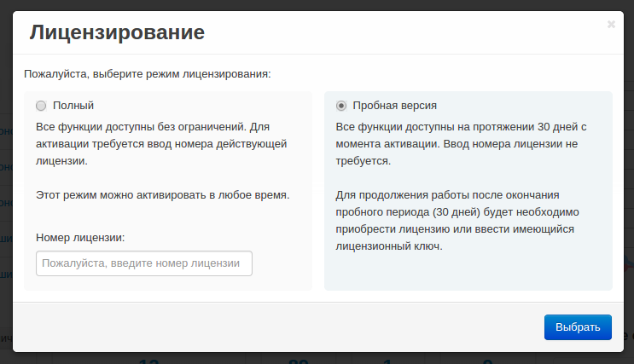This screenshot has height=364, width=634.
Task: Click the Лицензирование dialog heading
Action: (117, 33)
